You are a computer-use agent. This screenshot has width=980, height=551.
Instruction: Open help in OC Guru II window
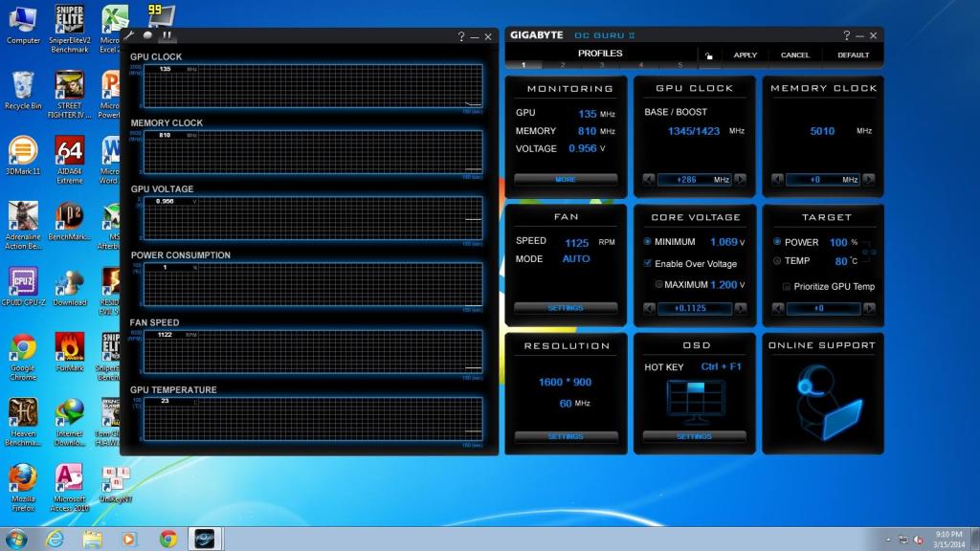coord(846,35)
